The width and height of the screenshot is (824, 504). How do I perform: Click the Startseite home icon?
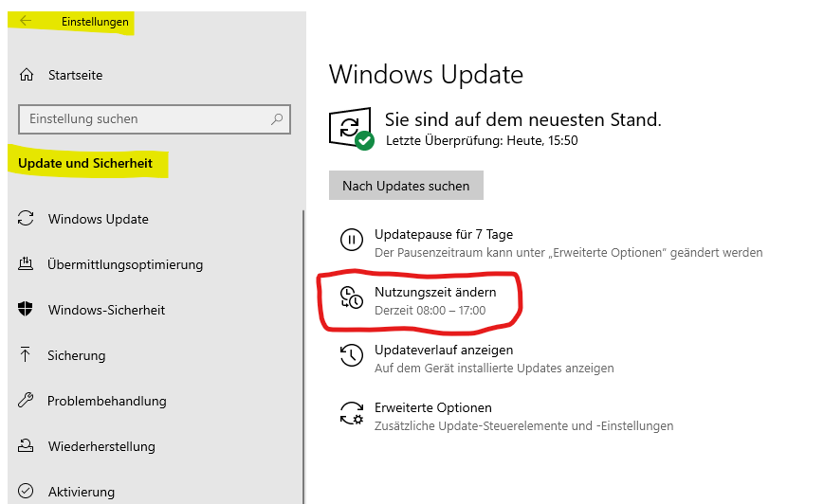27,75
